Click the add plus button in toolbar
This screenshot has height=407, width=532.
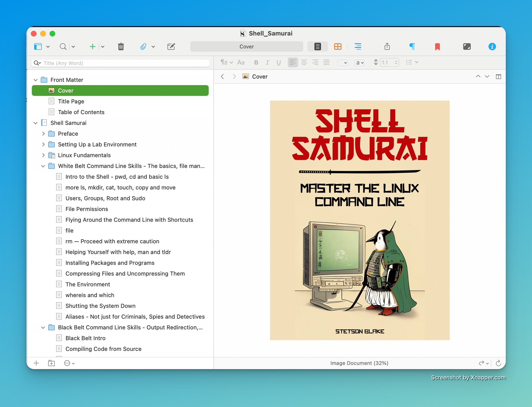click(92, 47)
